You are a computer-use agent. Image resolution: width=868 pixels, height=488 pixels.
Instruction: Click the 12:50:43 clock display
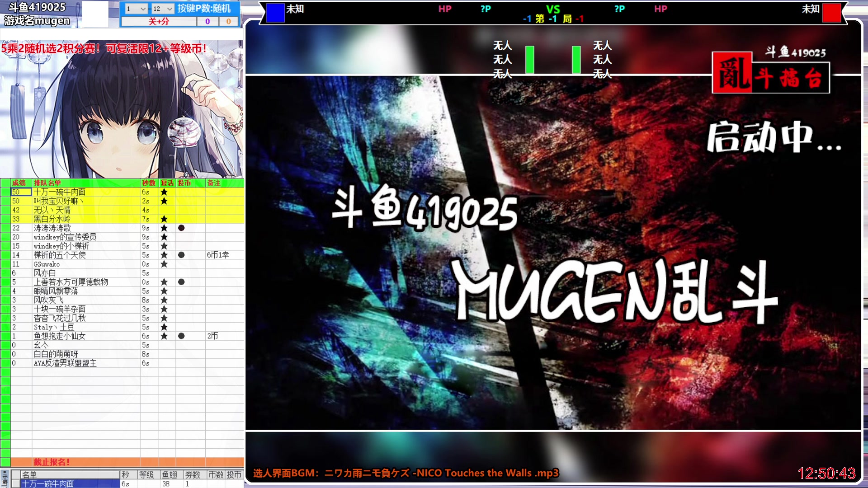(826, 473)
